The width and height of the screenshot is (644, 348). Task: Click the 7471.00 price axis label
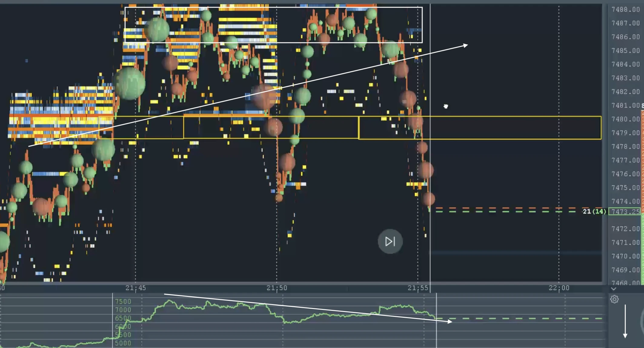[x=626, y=242]
